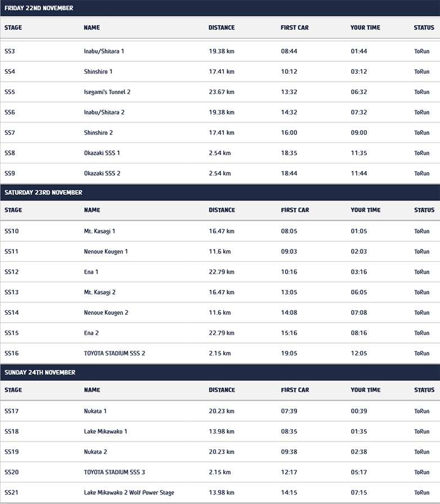Select the Isegami's Tunnel 2 stage
This screenshot has width=440, height=504.
[x=107, y=92]
